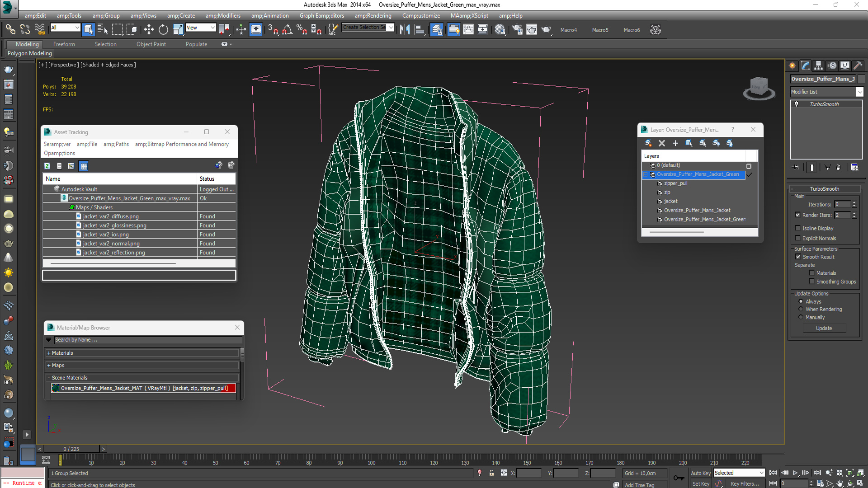
Task: Toggle the Angle Snap icon
Action: pos(287,30)
